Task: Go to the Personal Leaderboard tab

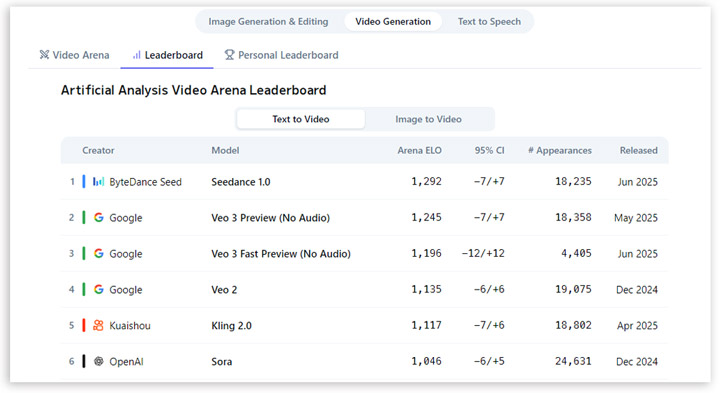Action: click(x=281, y=55)
